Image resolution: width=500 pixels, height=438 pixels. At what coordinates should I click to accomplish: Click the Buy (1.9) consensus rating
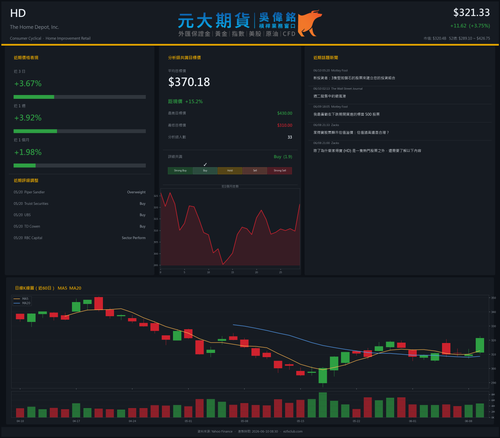(x=283, y=157)
